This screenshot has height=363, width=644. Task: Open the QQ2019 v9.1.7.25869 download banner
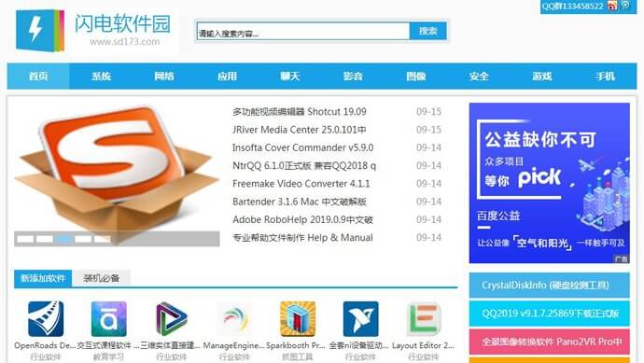click(x=549, y=314)
